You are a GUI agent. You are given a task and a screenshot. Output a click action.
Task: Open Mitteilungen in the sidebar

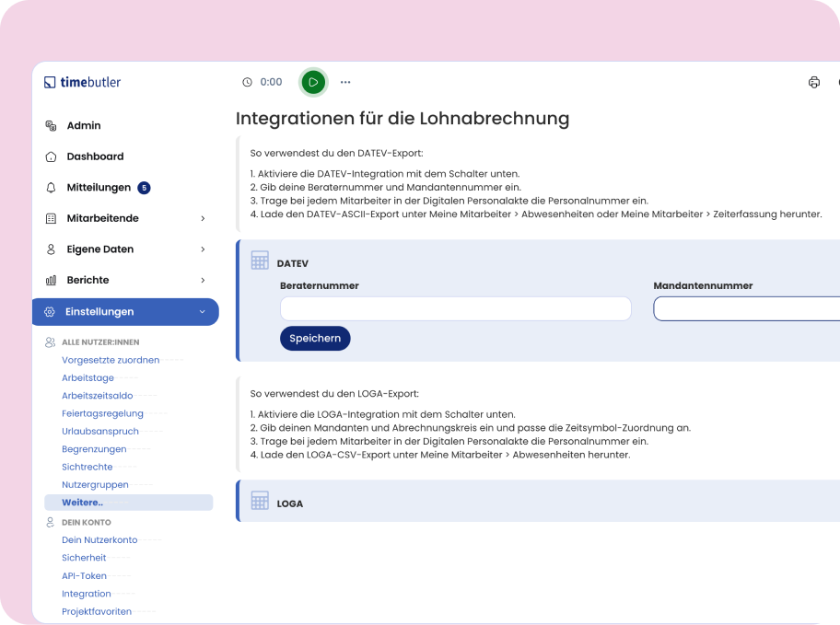(99, 188)
